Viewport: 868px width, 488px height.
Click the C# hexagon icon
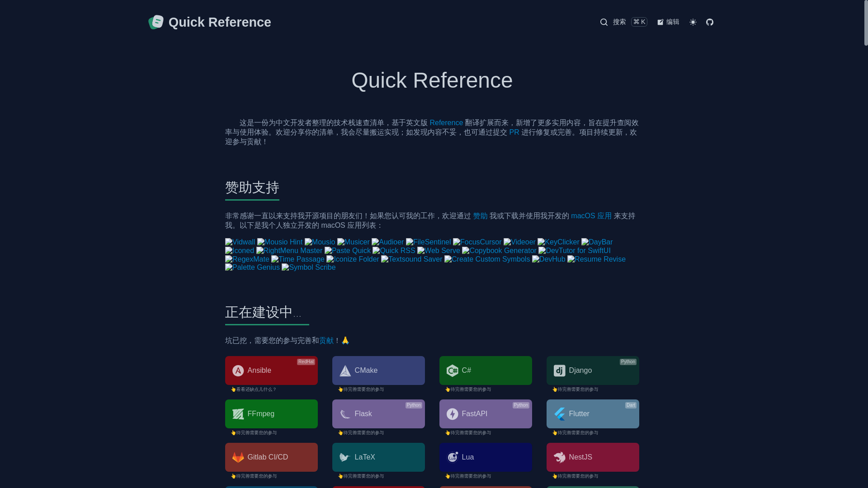[453, 371]
